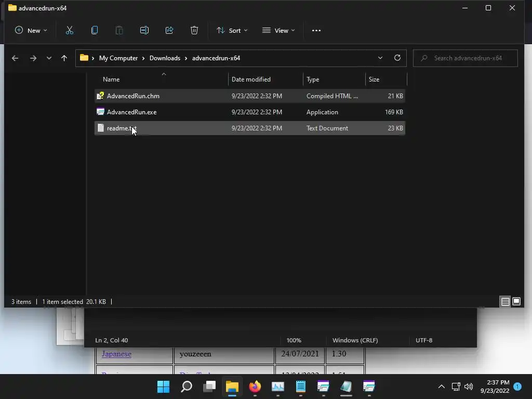
Task: Select the AdvancedRun.chm file name
Action: tap(133, 96)
